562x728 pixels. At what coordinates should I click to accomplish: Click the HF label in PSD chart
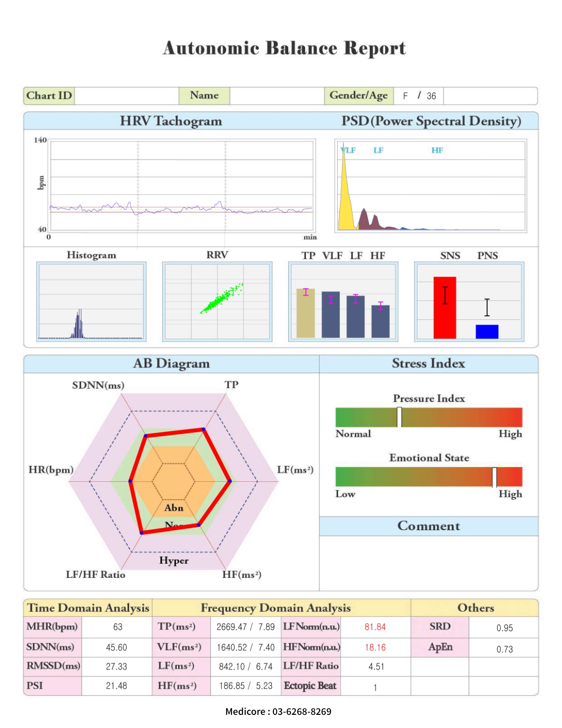[x=437, y=150]
